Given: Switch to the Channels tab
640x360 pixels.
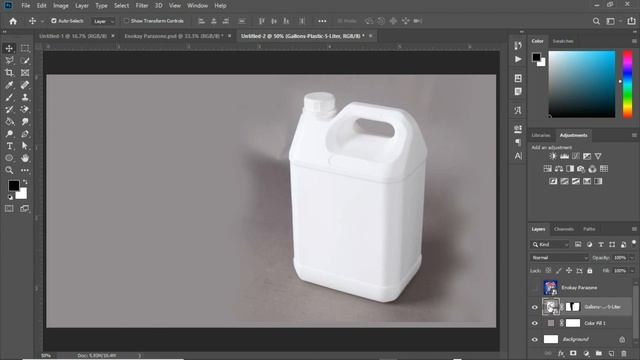Looking at the screenshot, I should tap(564, 229).
